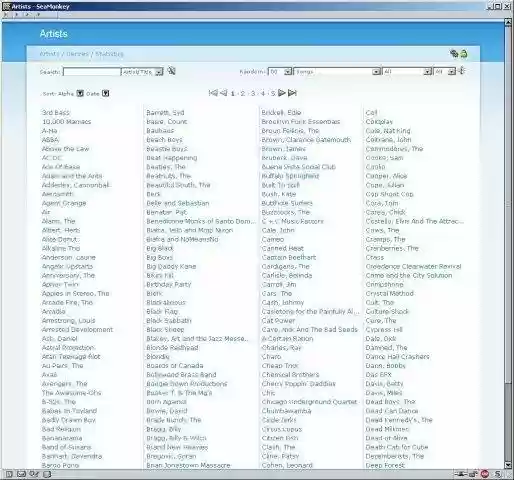Open artist Armstrong, Louis
514x480 pixels.
68,320
